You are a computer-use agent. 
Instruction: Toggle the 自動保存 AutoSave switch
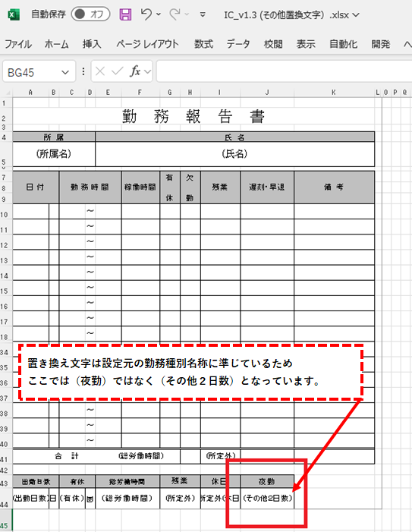[90, 14]
